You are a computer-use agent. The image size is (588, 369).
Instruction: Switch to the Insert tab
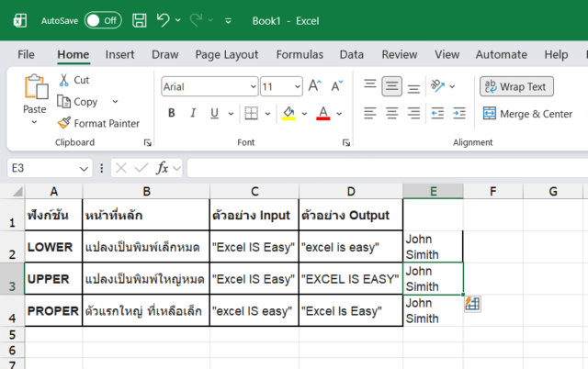coord(119,55)
